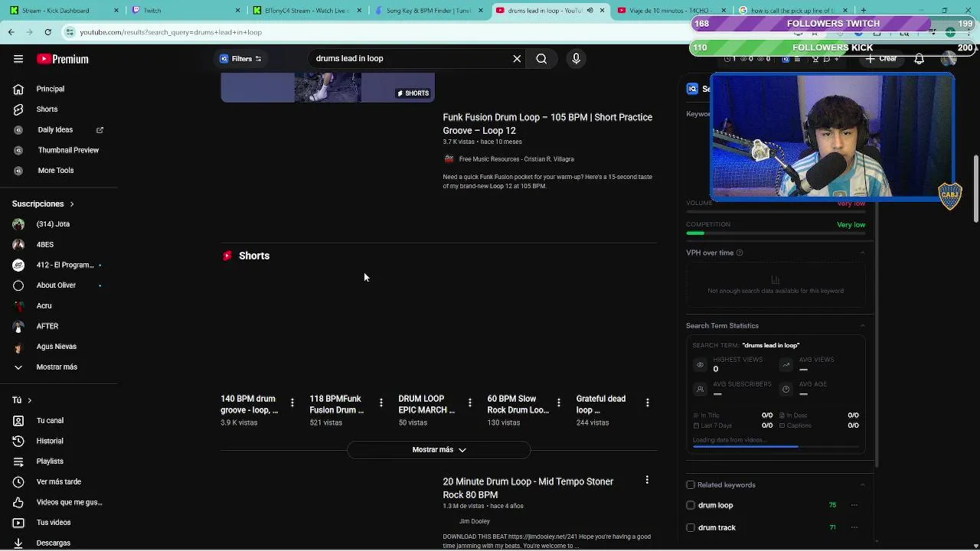Click the Competition level bar
980x551 pixels.
(x=776, y=233)
